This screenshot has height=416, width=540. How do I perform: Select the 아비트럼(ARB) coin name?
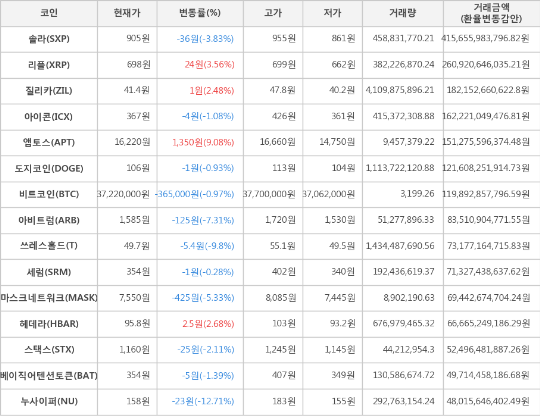[49, 220]
